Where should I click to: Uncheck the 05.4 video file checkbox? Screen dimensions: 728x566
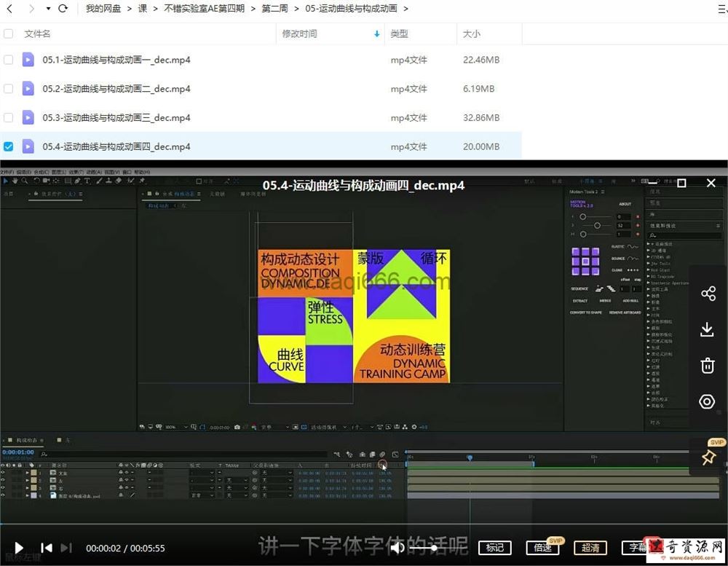(9, 146)
